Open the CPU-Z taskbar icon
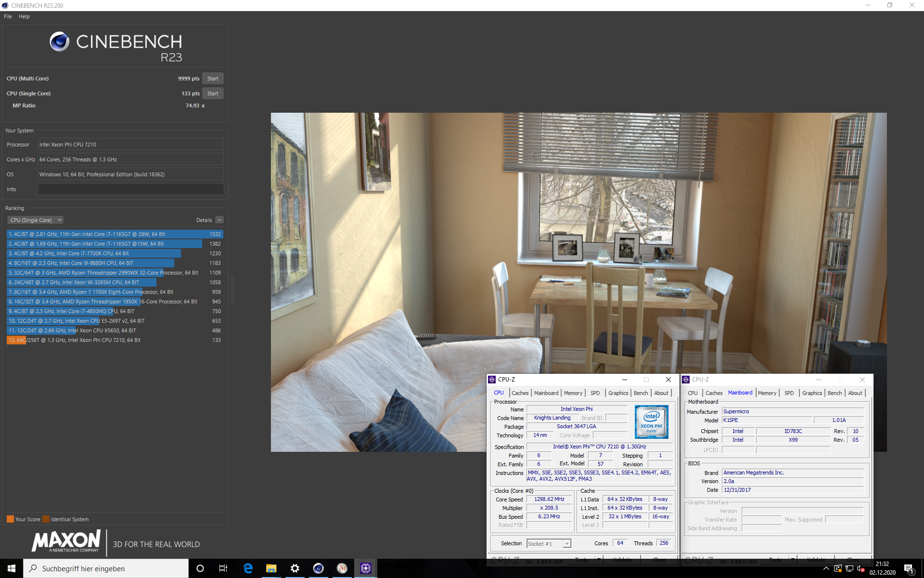The height and width of the screenshot is (578, 924). click(366, 568)
